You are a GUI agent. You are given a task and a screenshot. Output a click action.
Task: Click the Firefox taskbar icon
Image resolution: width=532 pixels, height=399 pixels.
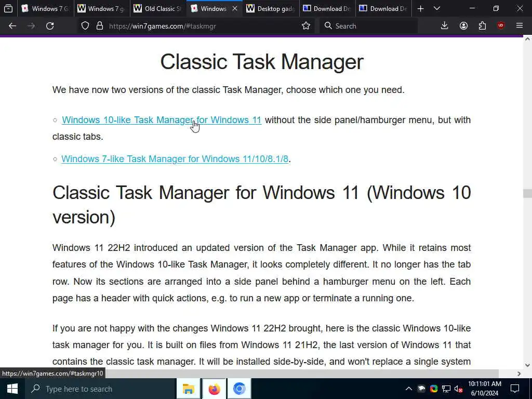coord(214,389)
